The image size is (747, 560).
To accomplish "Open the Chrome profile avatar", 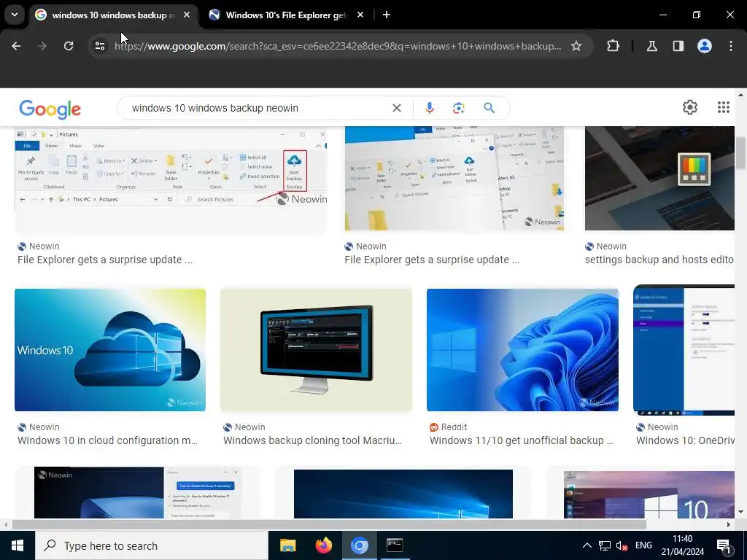I will (x=705, y=46).
